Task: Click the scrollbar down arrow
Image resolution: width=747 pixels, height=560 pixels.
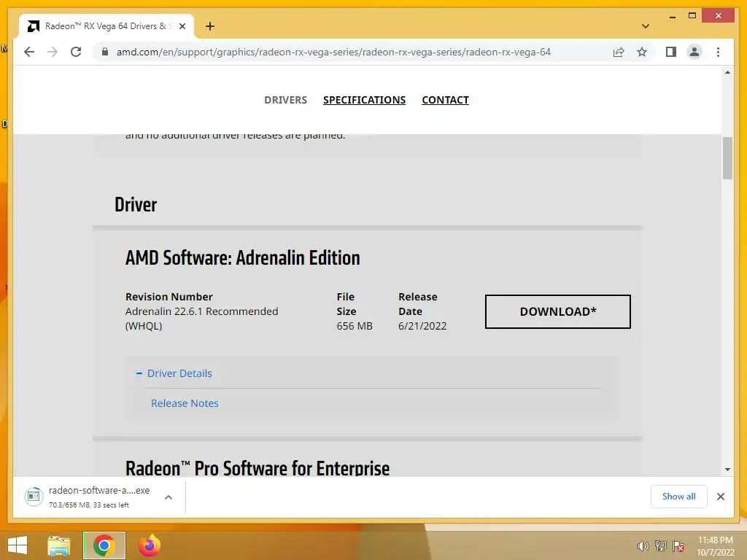Action: 727,470
